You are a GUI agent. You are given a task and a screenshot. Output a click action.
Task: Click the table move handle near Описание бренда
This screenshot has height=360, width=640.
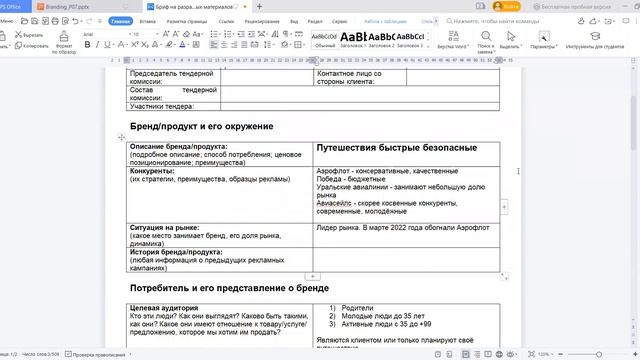[x=121, y=137]
